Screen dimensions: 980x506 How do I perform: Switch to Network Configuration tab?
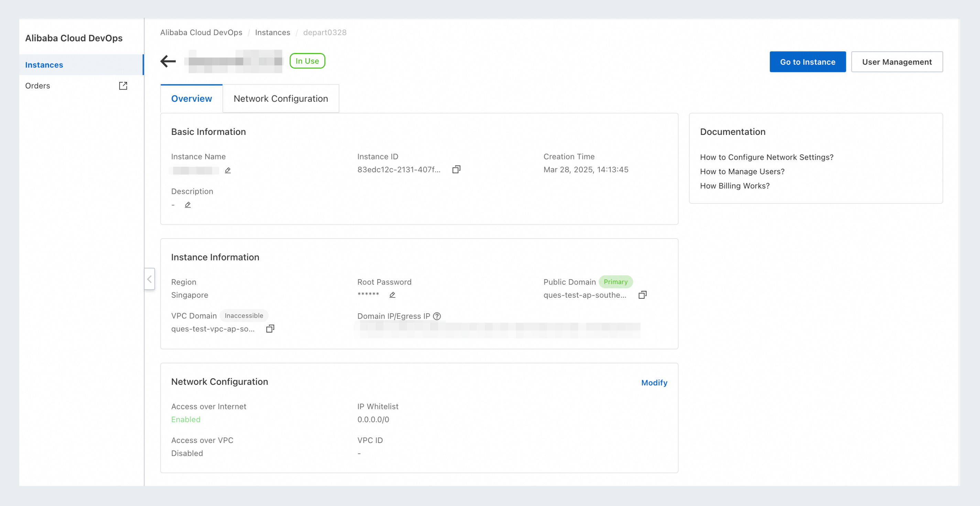(280, 98)
